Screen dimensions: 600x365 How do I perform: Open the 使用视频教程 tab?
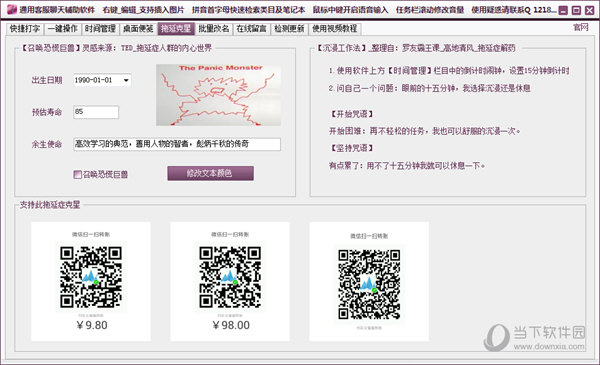pyautogui.click(x=335, y=29)
